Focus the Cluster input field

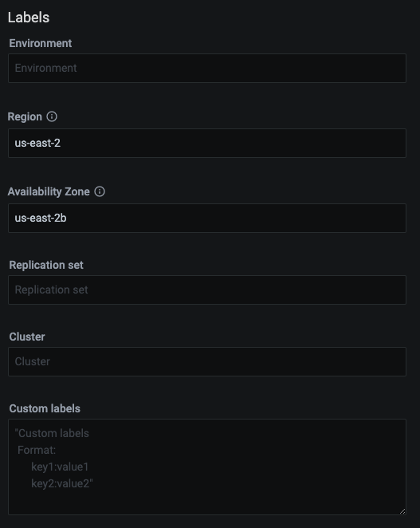point(207,361)
